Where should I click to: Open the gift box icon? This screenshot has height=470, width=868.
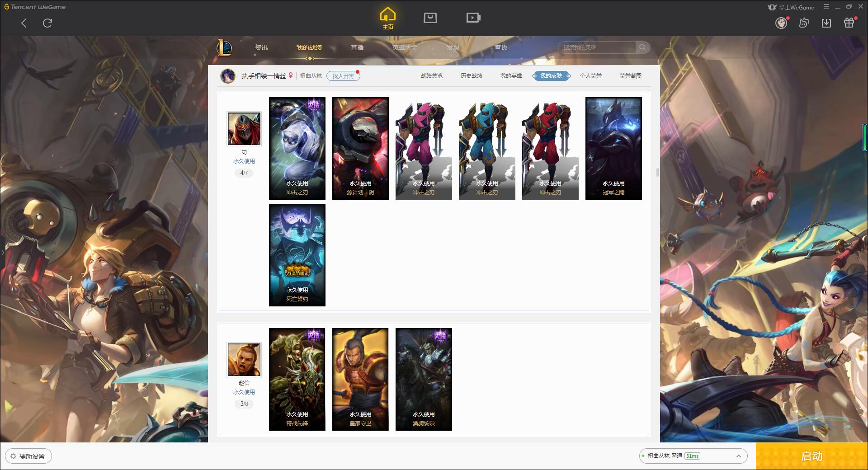click(x=849, y=23)
